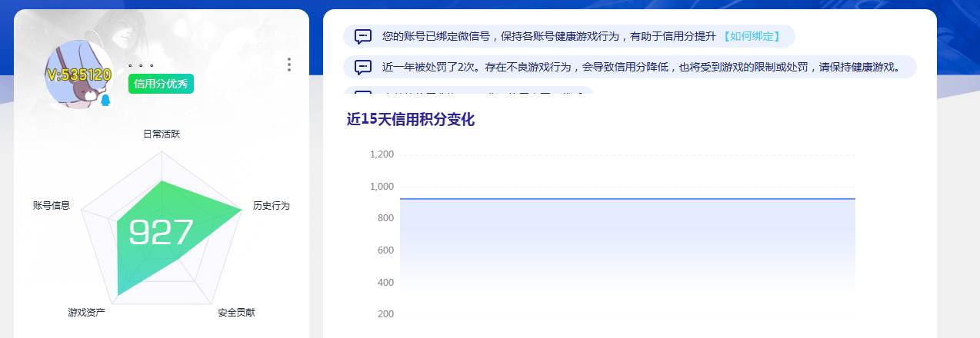Click the three-dot username text beside avatar
This screenshot has width=980, height=338.
click(142, 65)
